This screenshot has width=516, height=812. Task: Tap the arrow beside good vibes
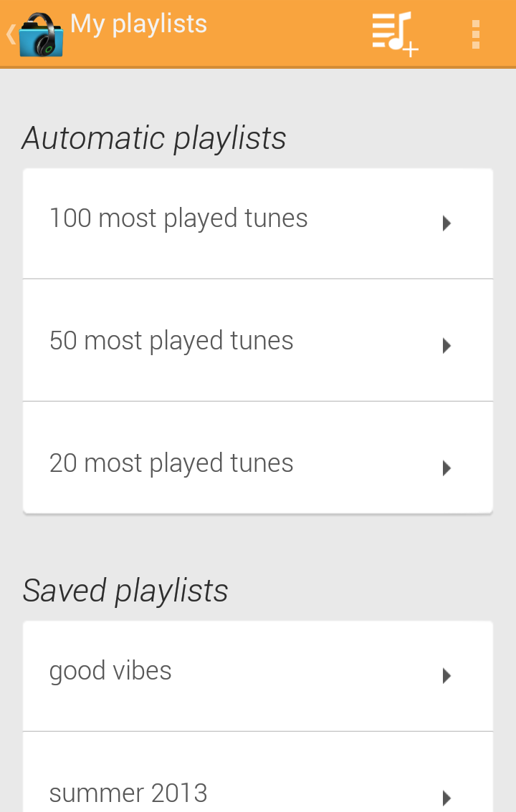pos(446,676)
